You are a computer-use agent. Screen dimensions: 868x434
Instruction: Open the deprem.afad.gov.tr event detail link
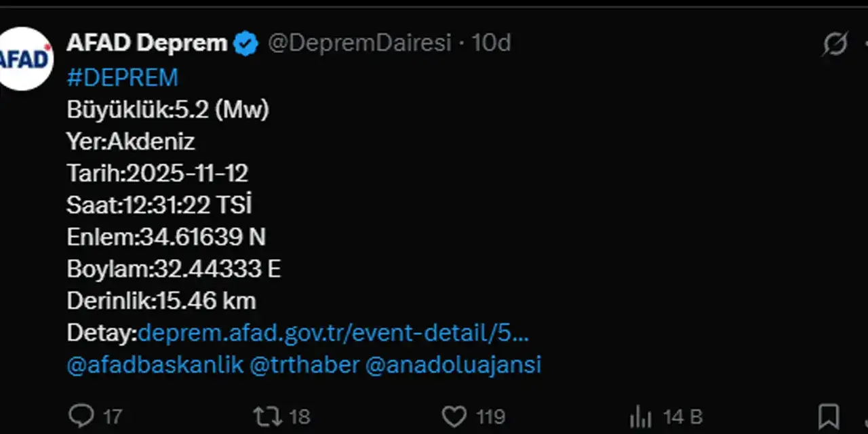(334, 333)
